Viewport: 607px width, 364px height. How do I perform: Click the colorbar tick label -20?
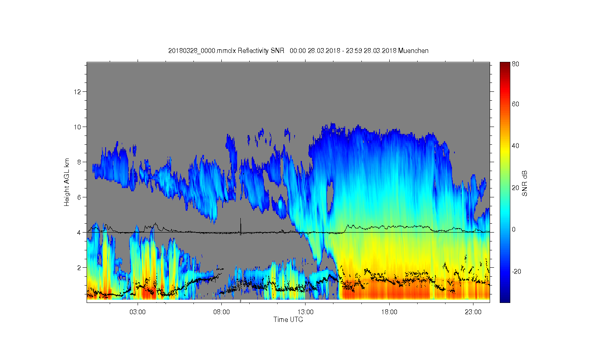[516, 271]
